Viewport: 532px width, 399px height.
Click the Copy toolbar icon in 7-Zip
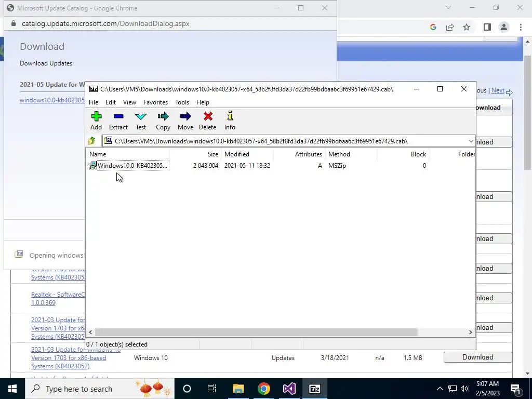tap(163, 121)
